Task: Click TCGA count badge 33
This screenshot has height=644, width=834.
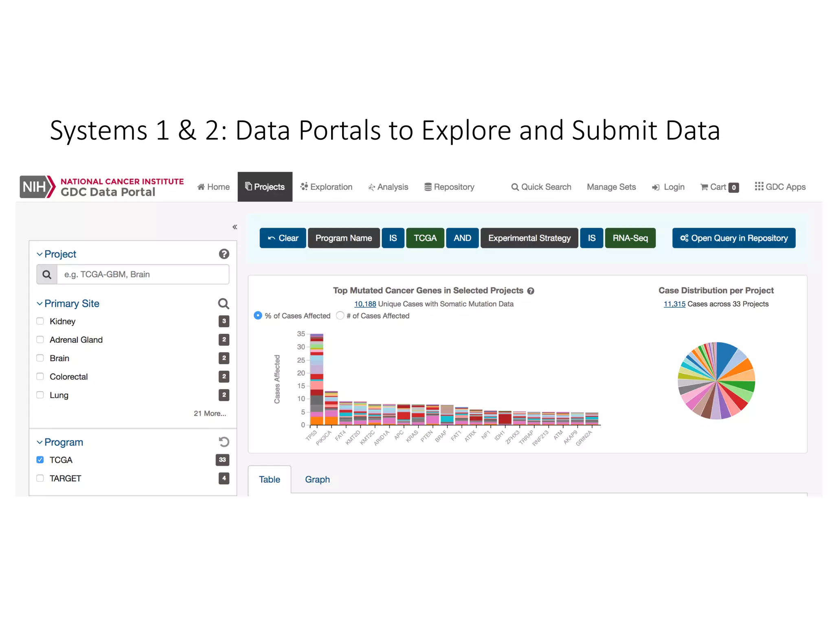Action: [x=222, y=460]
